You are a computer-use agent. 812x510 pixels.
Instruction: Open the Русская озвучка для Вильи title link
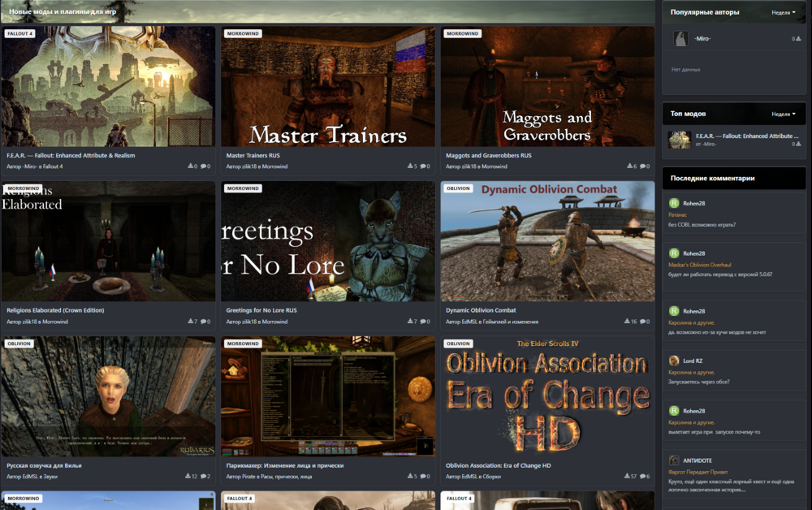click(44, 465)
